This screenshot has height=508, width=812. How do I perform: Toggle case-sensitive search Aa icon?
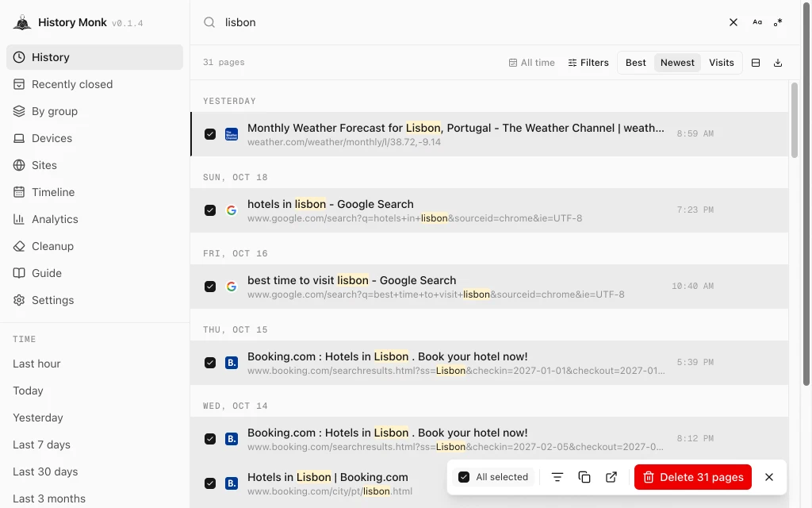[757, 22]
